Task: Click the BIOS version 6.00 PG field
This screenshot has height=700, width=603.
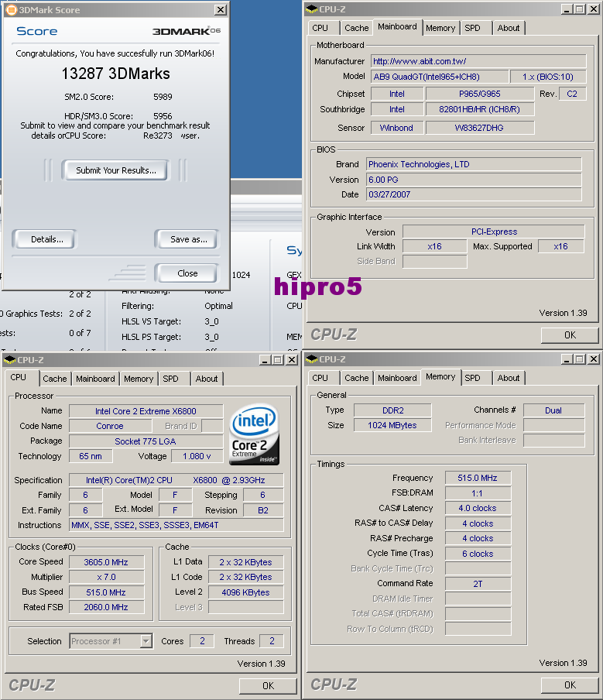Action: [474, 180]
